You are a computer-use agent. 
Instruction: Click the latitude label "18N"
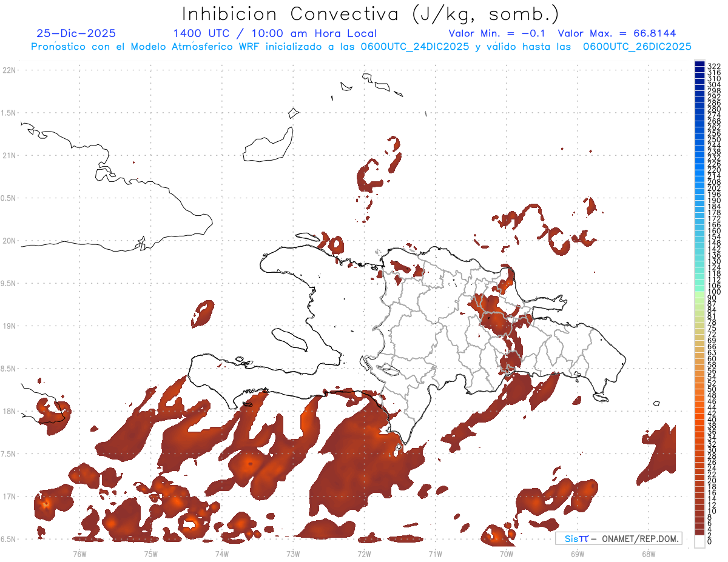click(10, 411)
